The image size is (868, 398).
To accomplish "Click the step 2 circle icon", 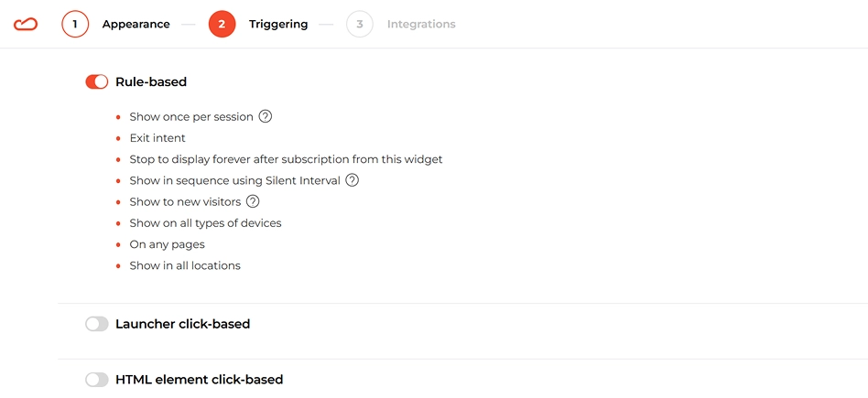I will pos(222,25).
